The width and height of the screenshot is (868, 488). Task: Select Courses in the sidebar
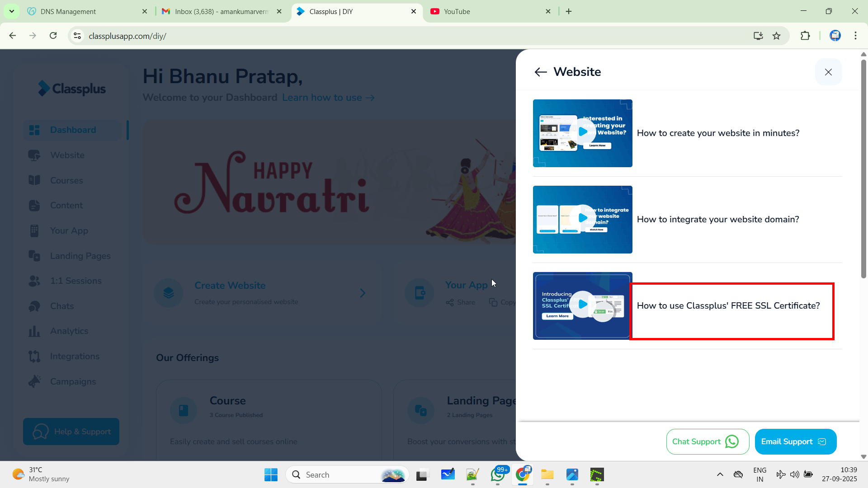tap(66, 181)
